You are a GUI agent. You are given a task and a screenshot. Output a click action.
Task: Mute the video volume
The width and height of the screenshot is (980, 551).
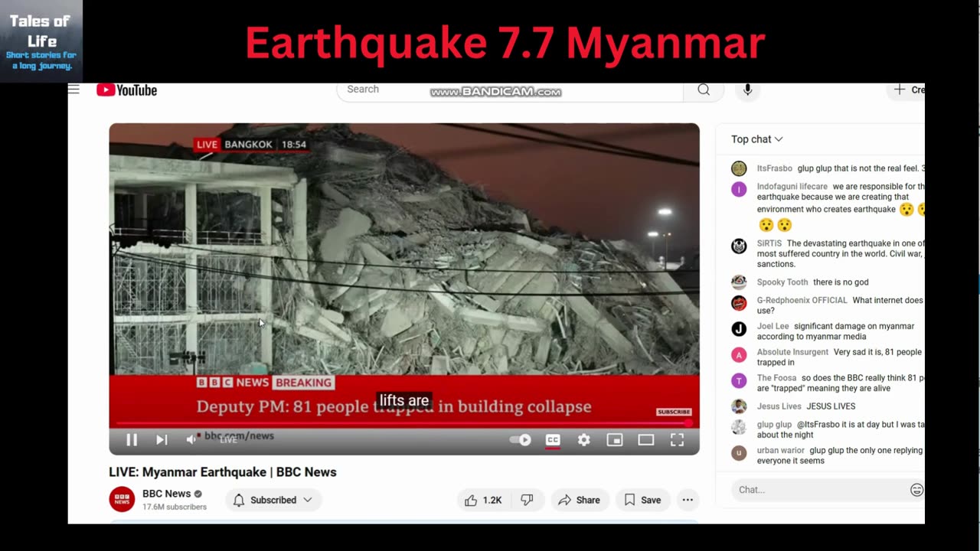[191, 439]
